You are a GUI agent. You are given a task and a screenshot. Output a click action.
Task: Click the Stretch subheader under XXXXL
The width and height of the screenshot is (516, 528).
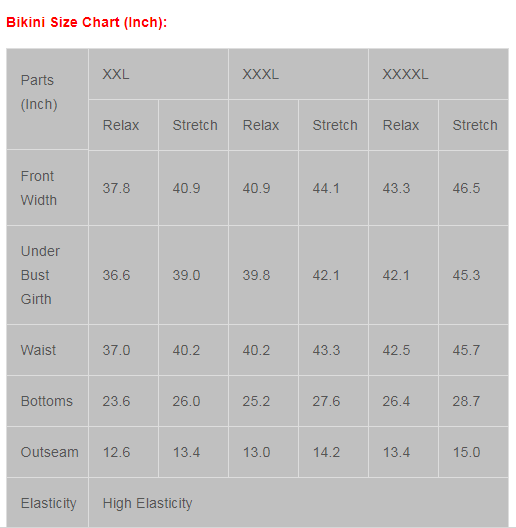point(474,125)
